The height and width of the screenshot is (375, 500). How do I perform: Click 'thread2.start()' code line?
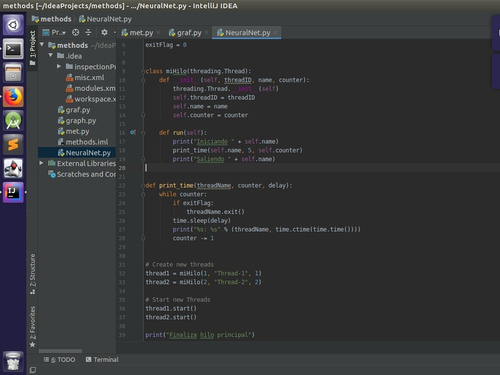coord(171,317)
